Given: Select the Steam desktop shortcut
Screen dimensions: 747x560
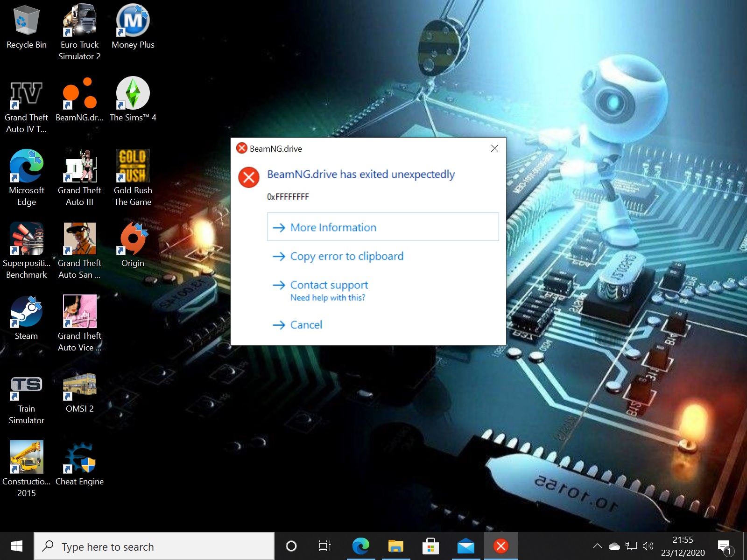Looking at the screenshot, I should click(x=26, y=318).
